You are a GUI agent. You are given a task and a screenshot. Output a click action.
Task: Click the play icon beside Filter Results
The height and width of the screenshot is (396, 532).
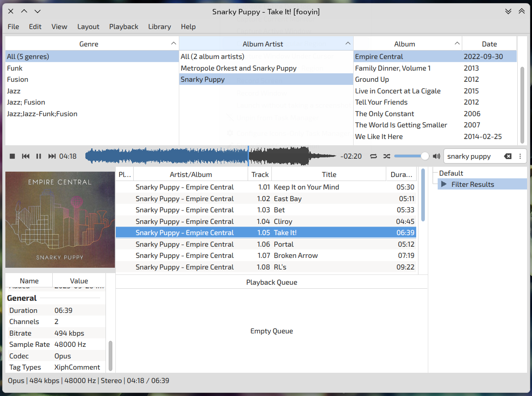pyautogui.click(x=444, y=184)
